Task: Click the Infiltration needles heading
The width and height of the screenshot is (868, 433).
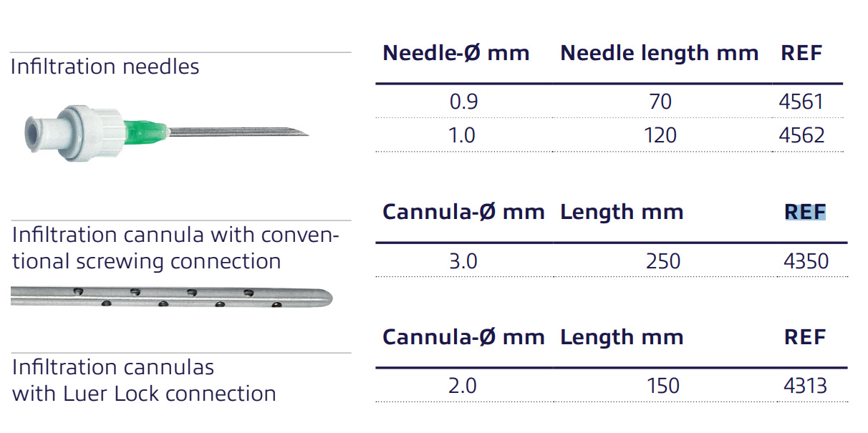Action: coord(105,67)
